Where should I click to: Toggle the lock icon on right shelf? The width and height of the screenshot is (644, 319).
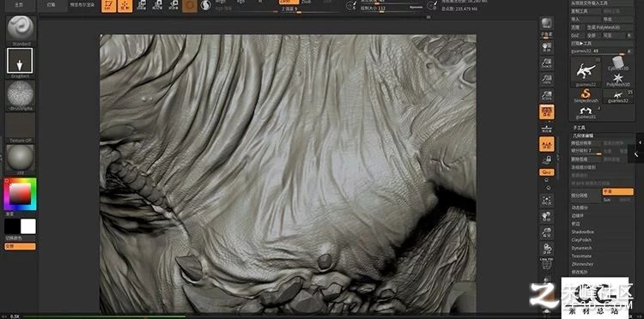546,159
